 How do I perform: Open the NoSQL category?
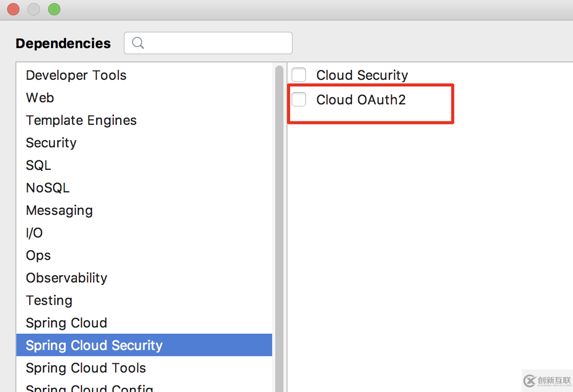pos(48,188)
